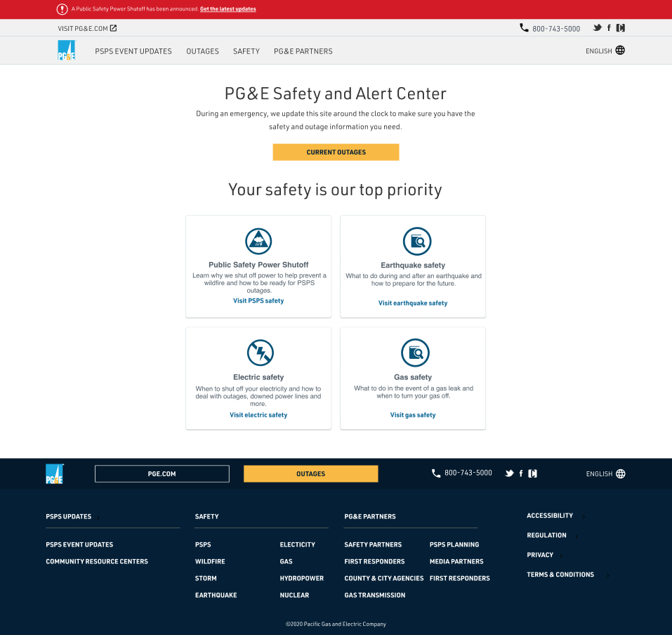Image resolution: width=672 pixels, height=635 pixels.
Task: Click the yellow OUTAGES footer button
Action: 310,473
